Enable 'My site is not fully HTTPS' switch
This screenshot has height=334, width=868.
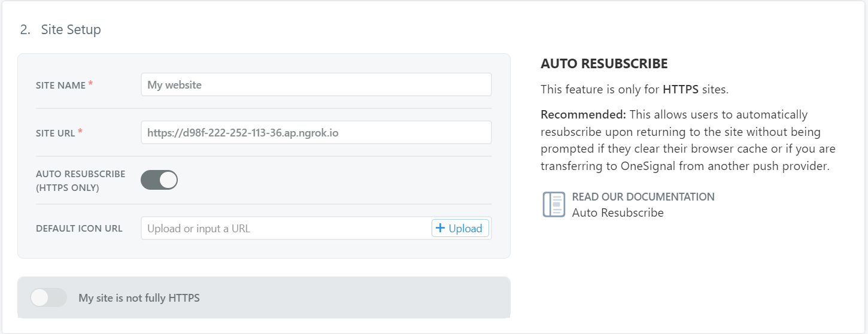click(48, 297)
